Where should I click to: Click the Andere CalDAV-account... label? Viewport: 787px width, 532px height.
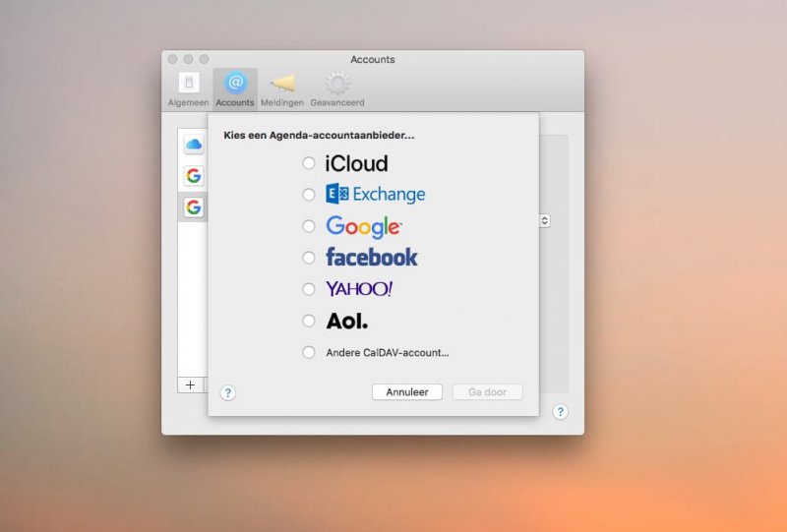pyautogui.click(x=388, y=353)
